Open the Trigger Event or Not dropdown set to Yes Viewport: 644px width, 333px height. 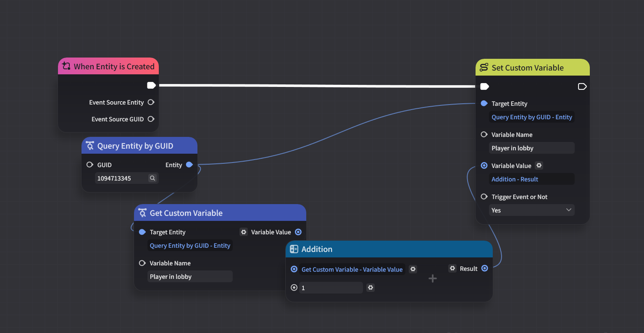pos(532,210)
